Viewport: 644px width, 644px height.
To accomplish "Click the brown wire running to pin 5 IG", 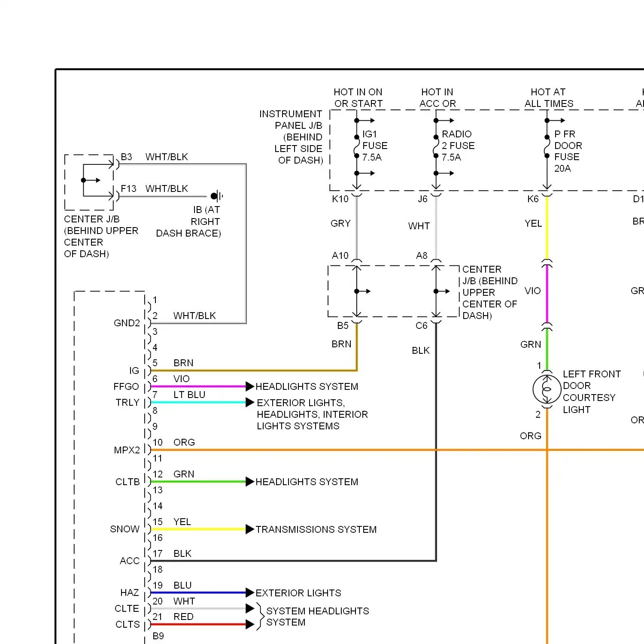I will 253,370.
